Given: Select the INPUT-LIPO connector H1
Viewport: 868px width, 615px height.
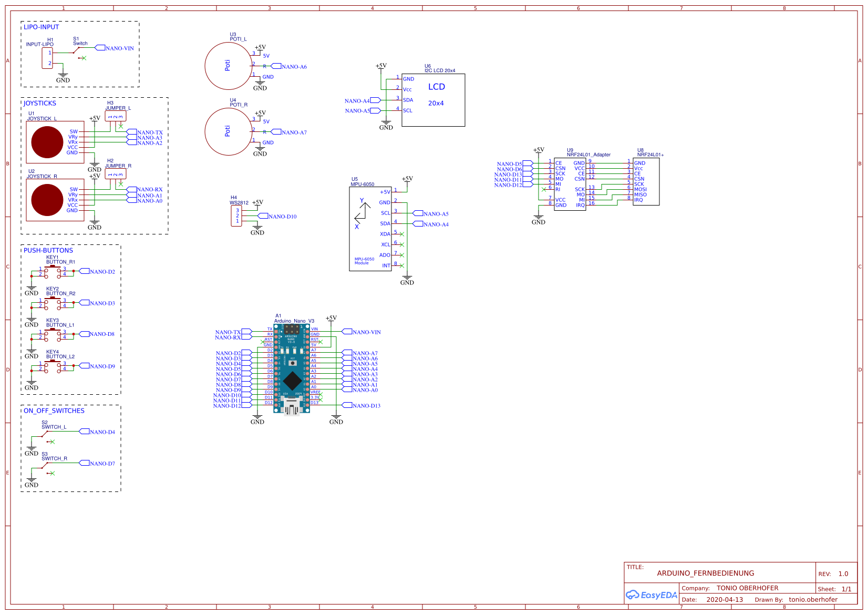Looking at the screenshot, I should point(47,58).
